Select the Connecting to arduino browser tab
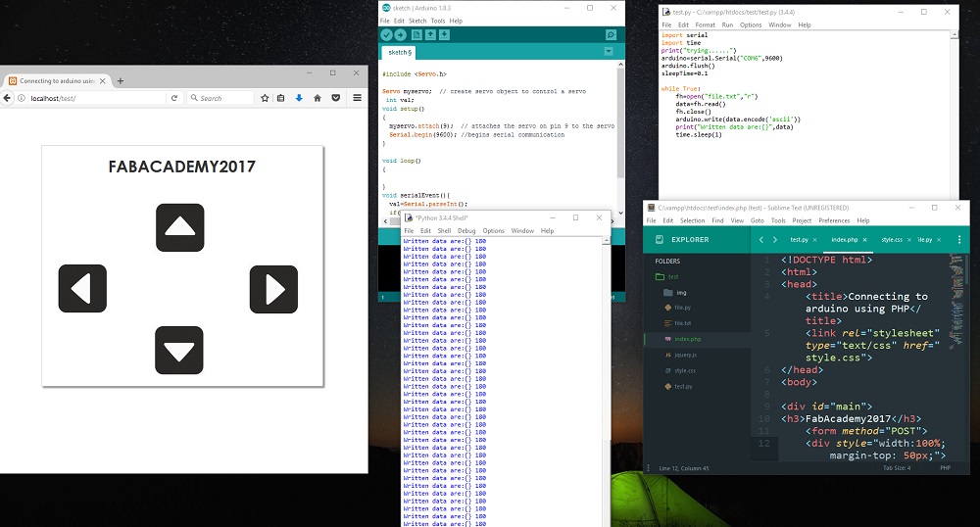 click(58, 80)
